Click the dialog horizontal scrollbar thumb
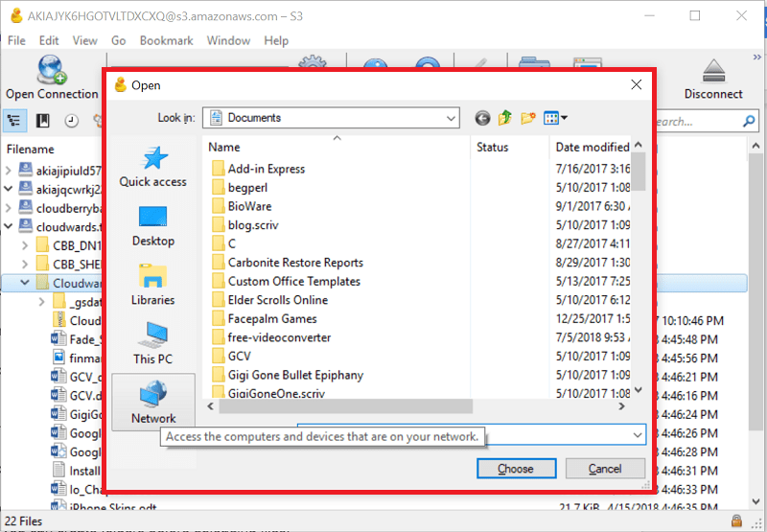 click(x=345, y=405)
